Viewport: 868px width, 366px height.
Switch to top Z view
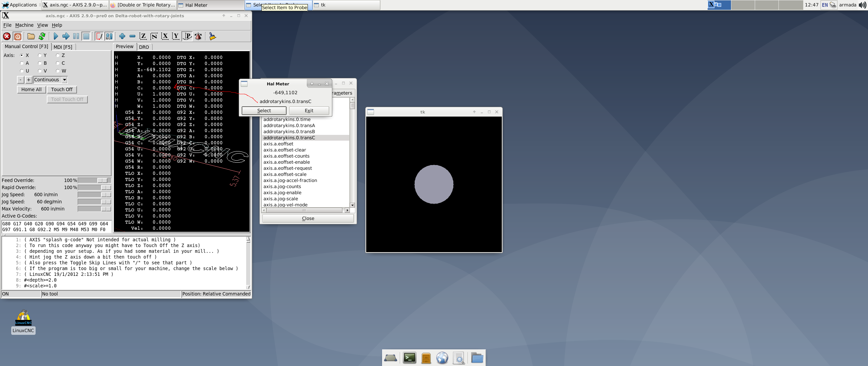click(143, 36)
